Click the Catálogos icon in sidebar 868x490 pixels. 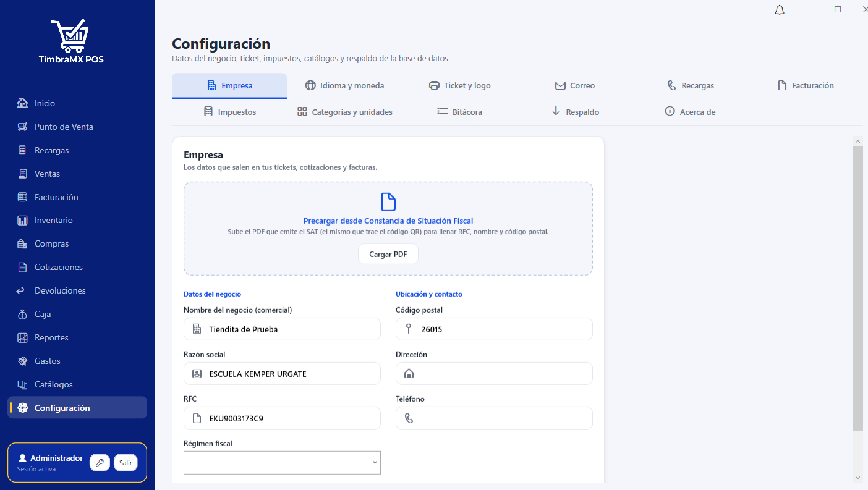tap(23, 384)
